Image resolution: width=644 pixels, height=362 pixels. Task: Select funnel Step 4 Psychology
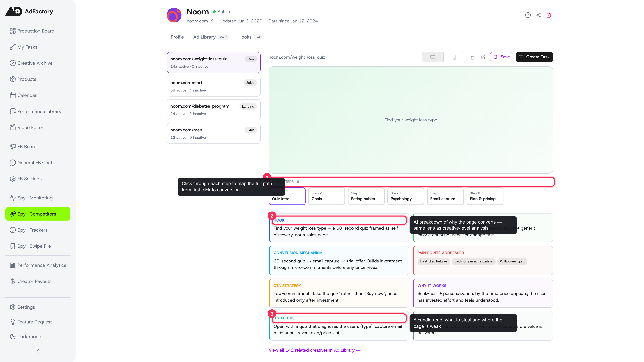pos(406,196)
